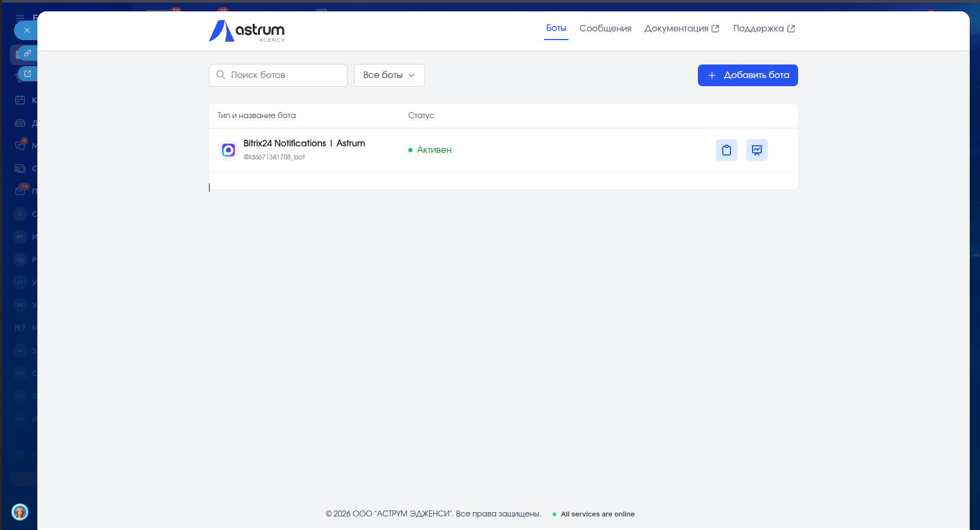Viewport: 980px width, 530px height.
Task: Open the Сообщения tab
Action: tap(605, 28)
